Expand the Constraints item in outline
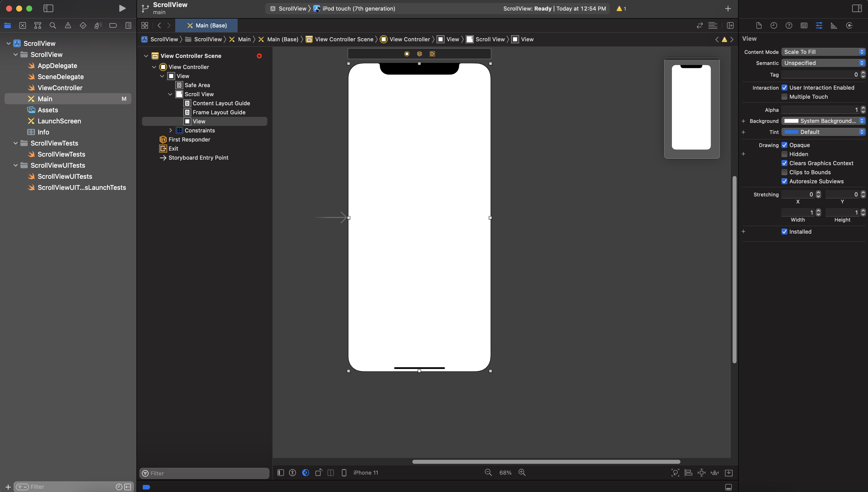Viewport: 868px width, 492px height. click(x=171, y=130)
